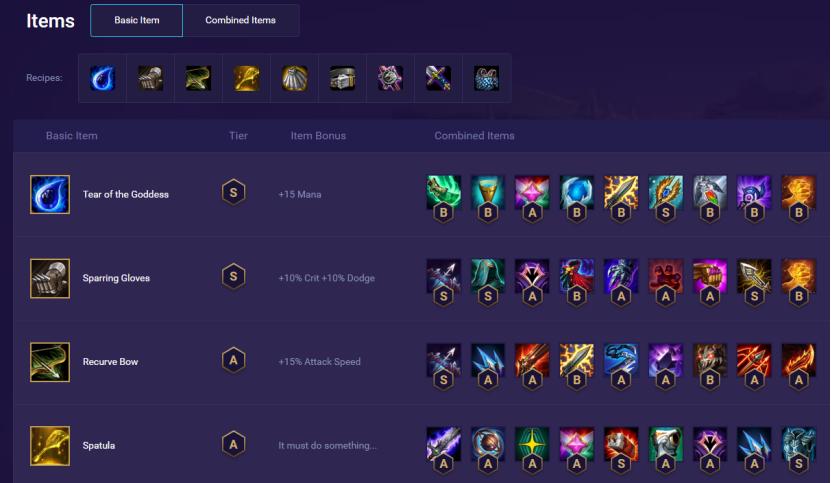
Task: Filter recipes by golden Spatula icon
Action: (x=246, y=78)
